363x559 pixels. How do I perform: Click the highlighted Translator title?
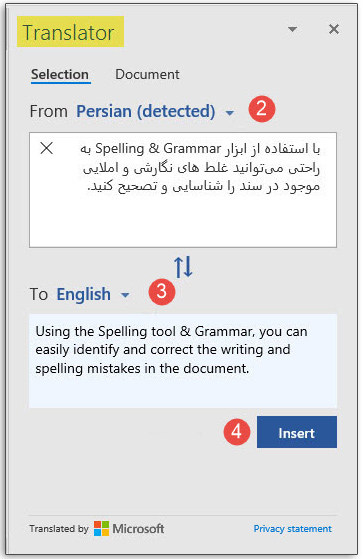[x=70, y=32]
